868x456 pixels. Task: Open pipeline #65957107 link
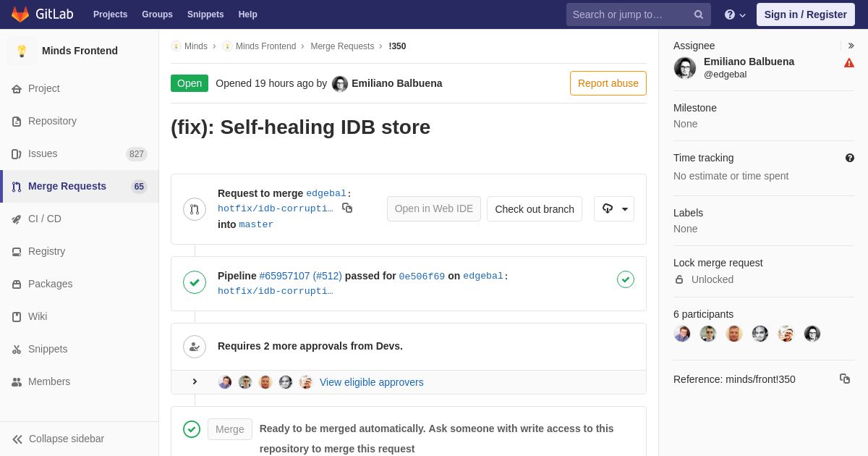pos(284,276)
